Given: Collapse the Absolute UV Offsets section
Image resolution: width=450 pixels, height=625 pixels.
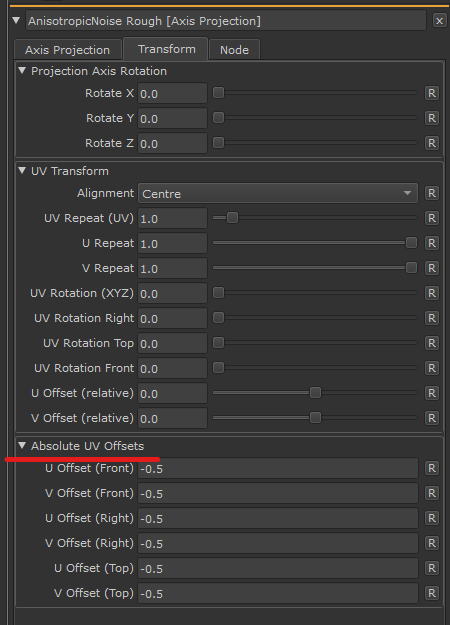Looking at the screenshot, I should pos(22,446).
